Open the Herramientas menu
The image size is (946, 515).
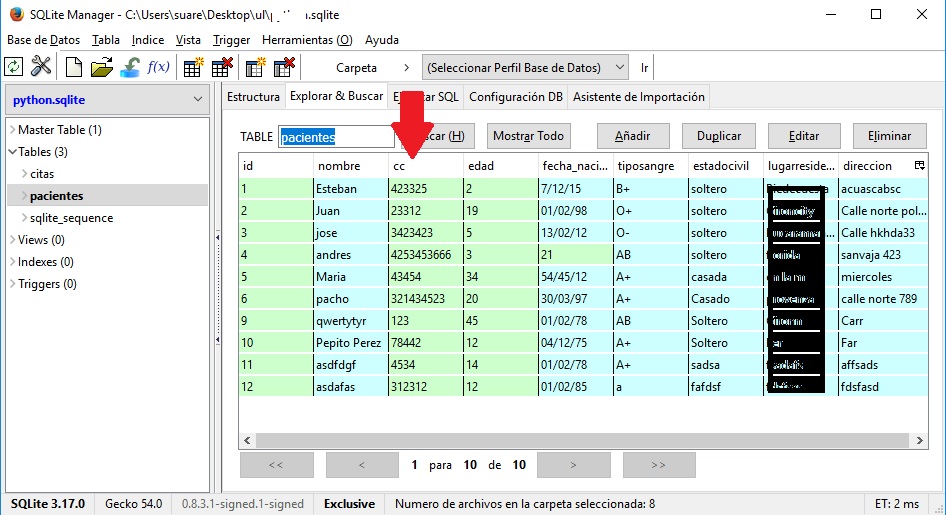click(307, 40)
